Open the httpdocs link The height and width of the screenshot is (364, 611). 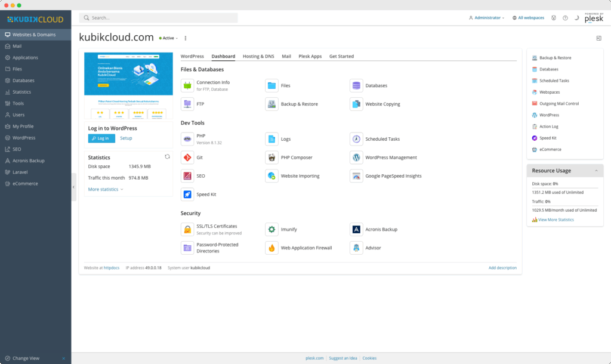coord(112,268)
